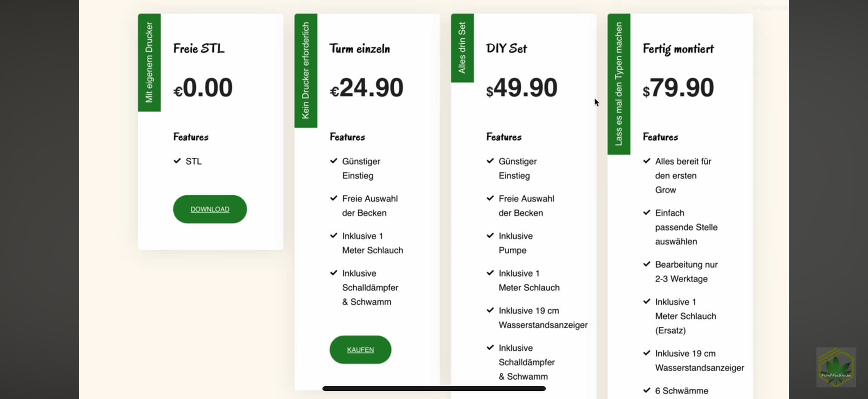Click the checkmark beside Alles bereit für den ersten Grow

[x=647, y=161]
